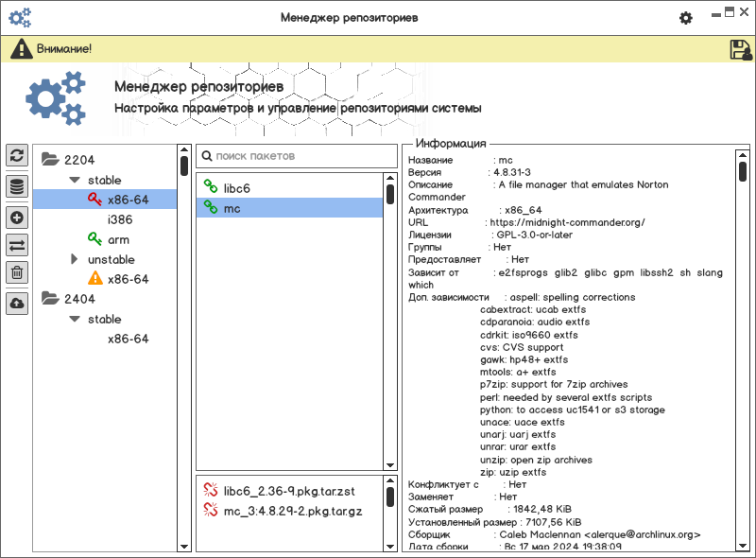Select the arm repository with green key

(117, 240)
